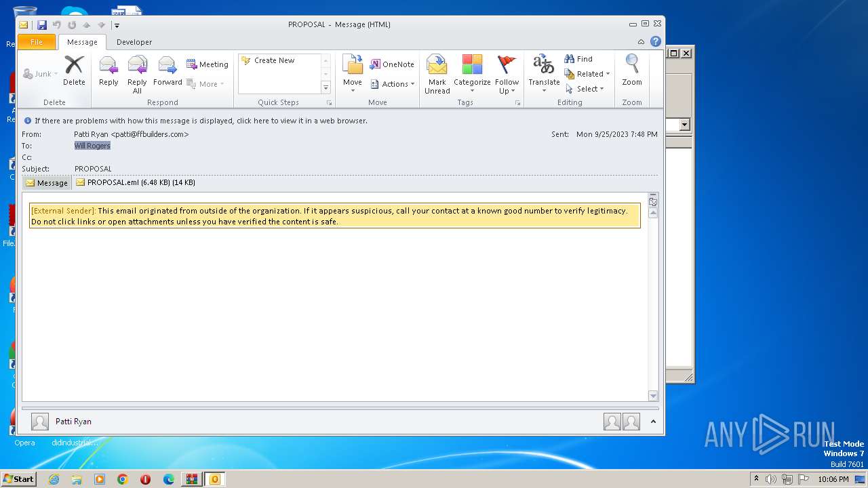
Task: Click Patti Ryan name in People Pane
Action: pyautogui.click(x=73, y=422)
